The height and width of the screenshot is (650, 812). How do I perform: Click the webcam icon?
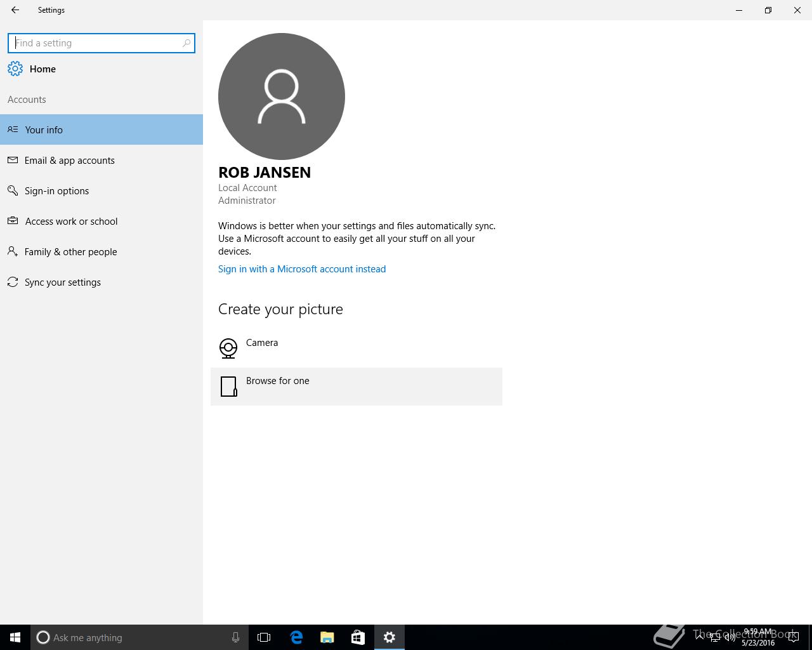228,348
